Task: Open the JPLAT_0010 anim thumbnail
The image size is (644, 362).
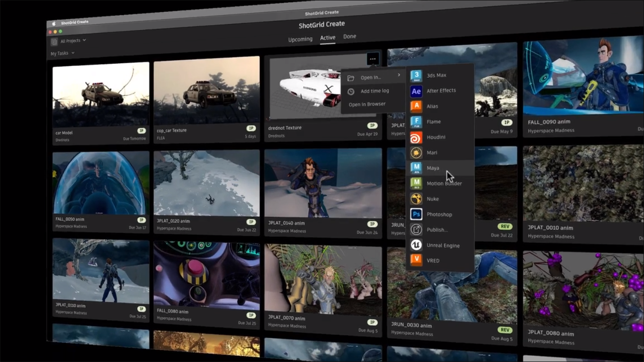Action: (583, 183)
